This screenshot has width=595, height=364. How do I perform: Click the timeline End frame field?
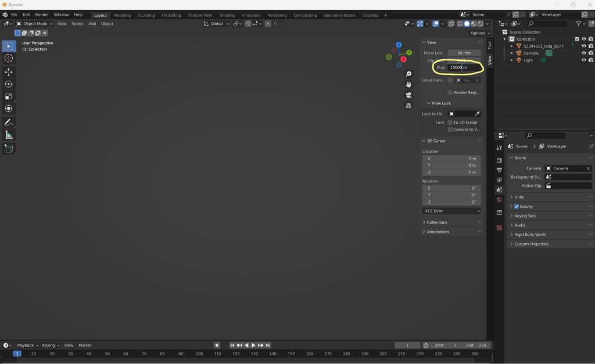[477, 345]
